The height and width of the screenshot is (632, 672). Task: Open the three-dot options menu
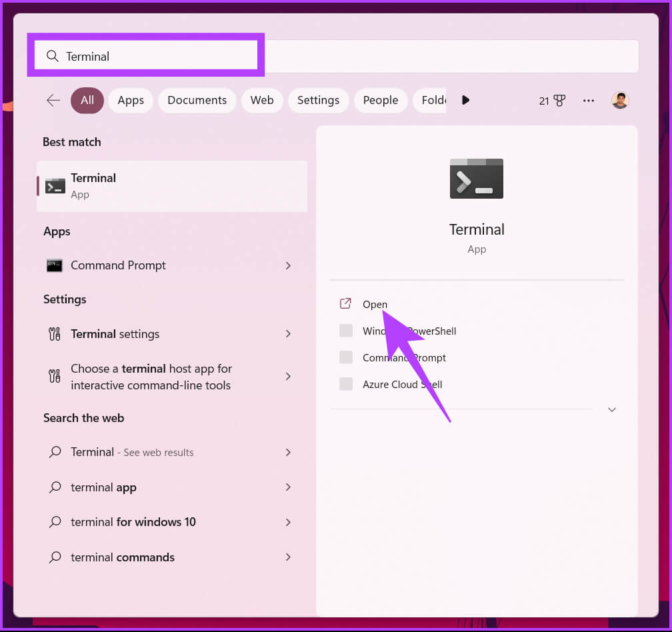[x=589, y=101]
